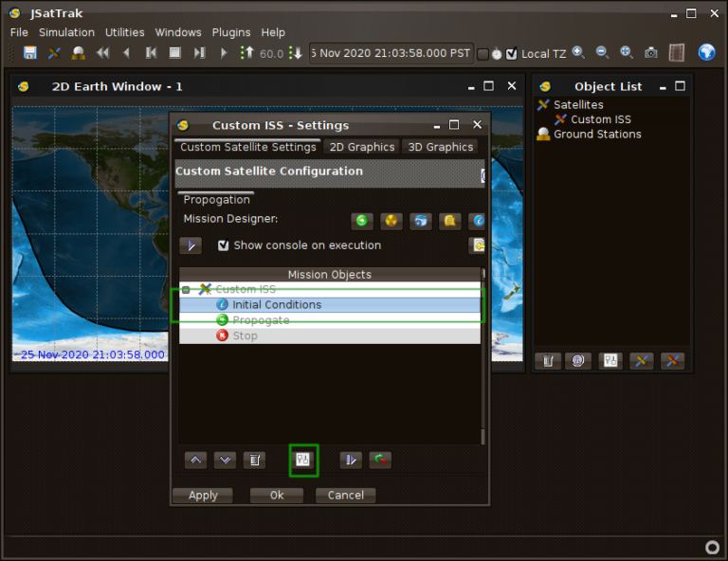Open the Plugins menu
Image resolution: width=728 pixels, height=561 pixels.
click(231, 32)
